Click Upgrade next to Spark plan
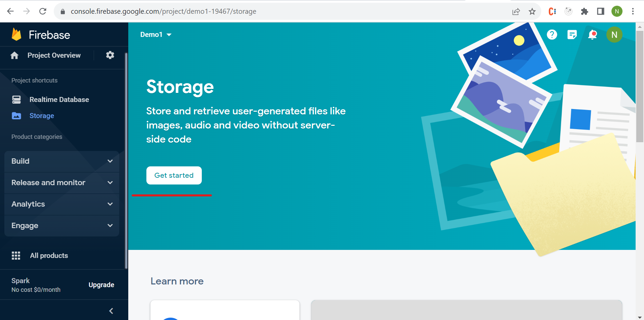 pyautogui.click(x=101, y=285)
